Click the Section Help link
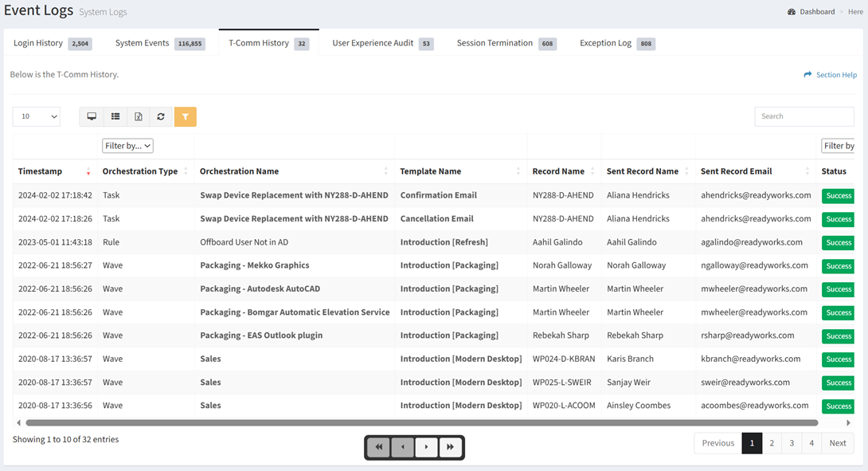 click(836, 75)
